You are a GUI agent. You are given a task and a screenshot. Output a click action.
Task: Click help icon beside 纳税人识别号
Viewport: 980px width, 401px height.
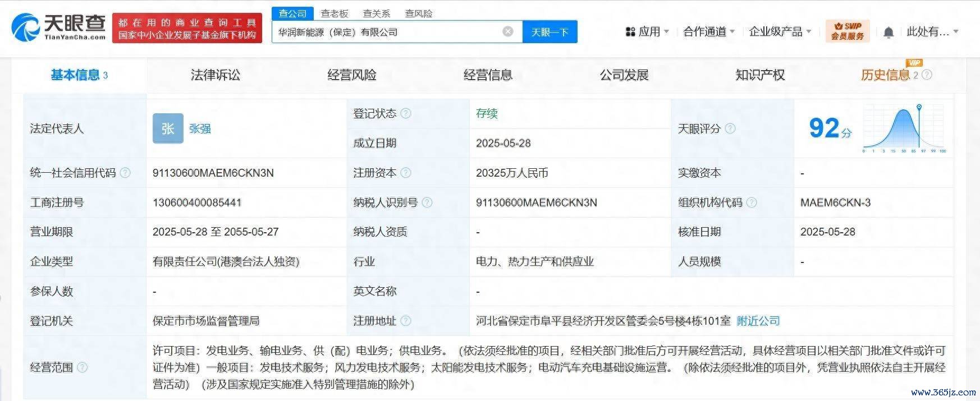pyautogui.click(x=427, y=202)
